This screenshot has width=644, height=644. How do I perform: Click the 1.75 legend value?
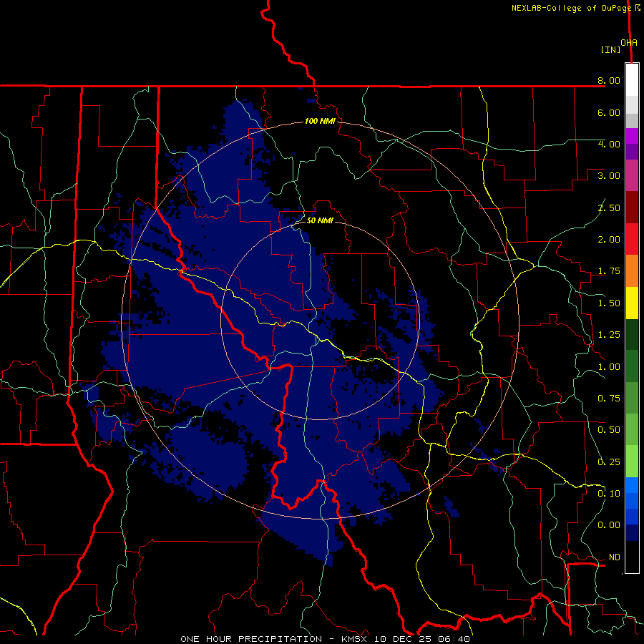point(609,271)
